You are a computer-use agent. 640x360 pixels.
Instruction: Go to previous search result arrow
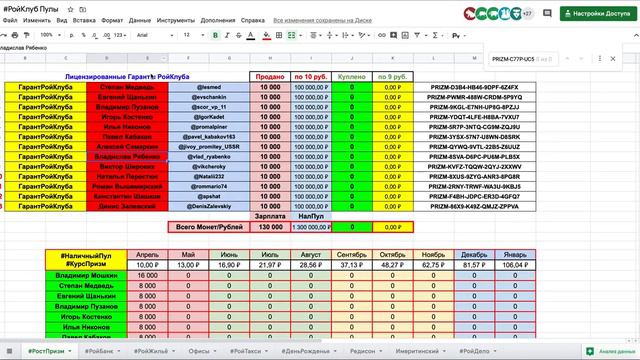[567, 59]
